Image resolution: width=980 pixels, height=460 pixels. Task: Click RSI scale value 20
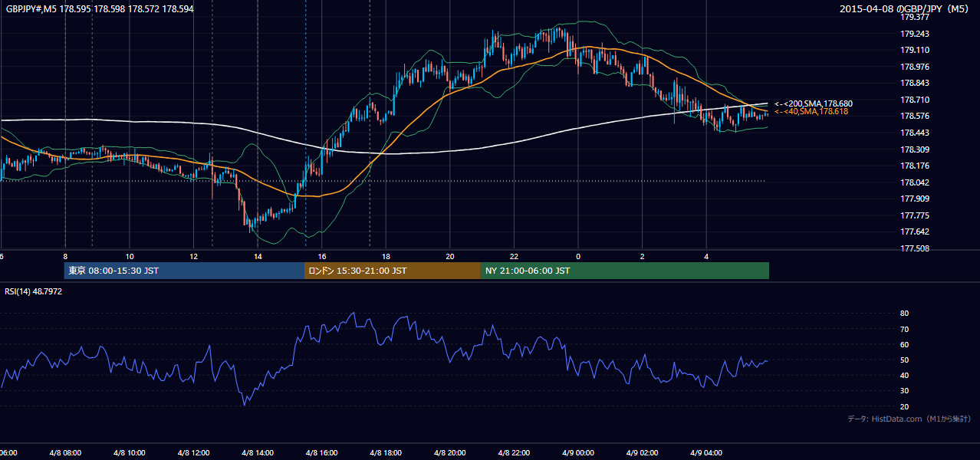(904, 406)
